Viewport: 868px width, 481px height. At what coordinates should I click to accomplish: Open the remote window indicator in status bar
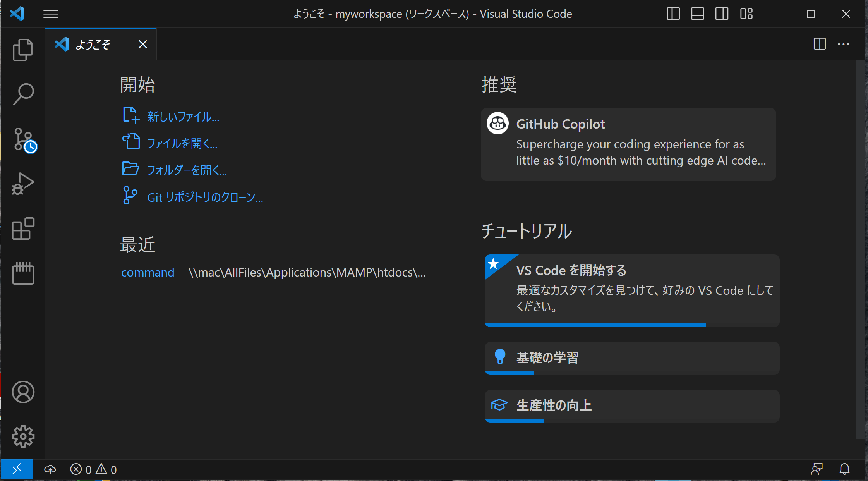(16, 470)
